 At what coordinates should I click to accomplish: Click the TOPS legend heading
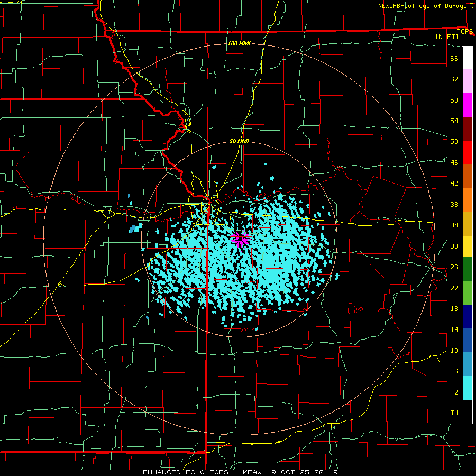[x=465, y=32]
